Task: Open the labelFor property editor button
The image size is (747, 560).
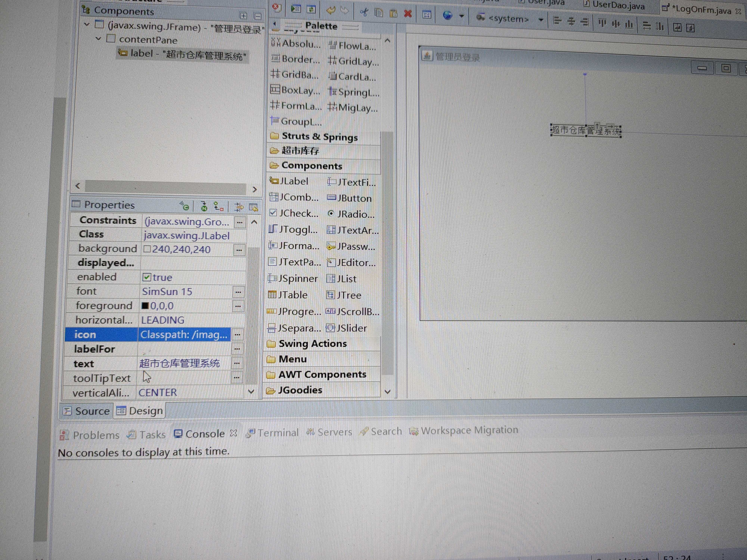Action: [237, 349]
